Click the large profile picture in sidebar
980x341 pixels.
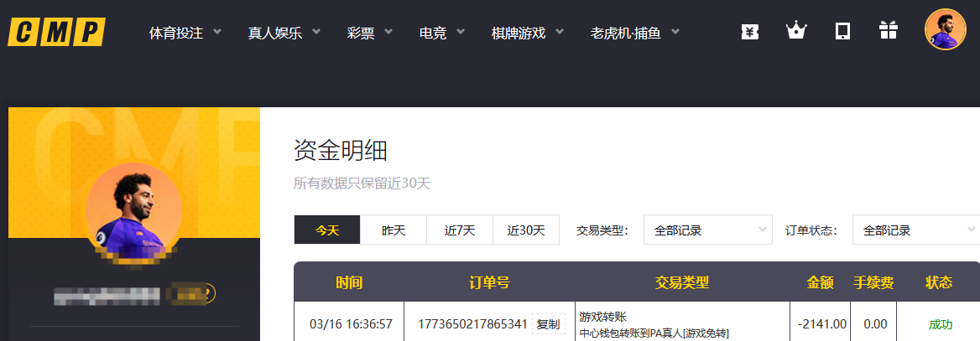coord(134,210)
